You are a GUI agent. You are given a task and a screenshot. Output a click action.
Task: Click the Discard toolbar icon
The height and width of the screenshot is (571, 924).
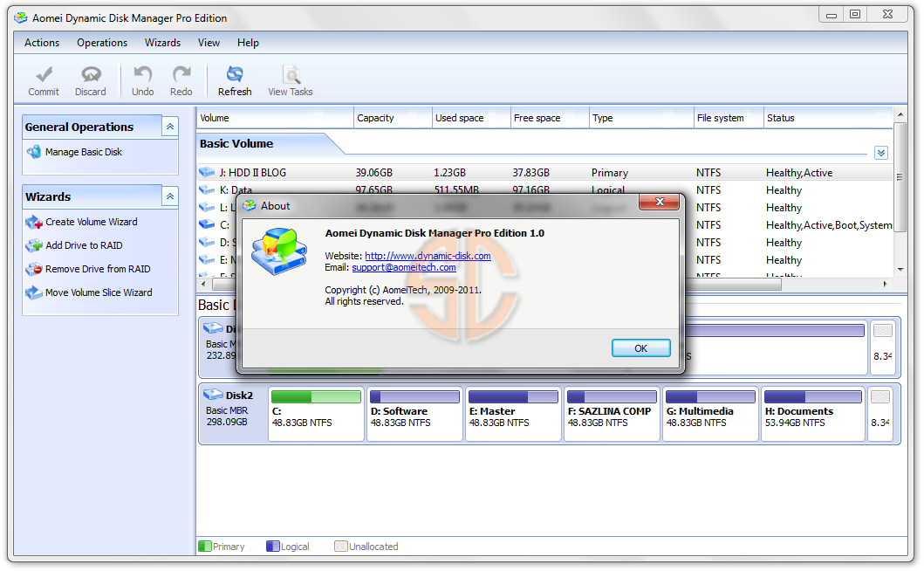click(x=91, y=74)
